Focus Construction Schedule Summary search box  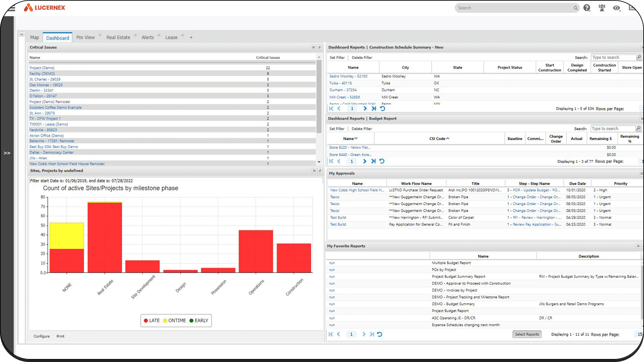click(613, 58)
